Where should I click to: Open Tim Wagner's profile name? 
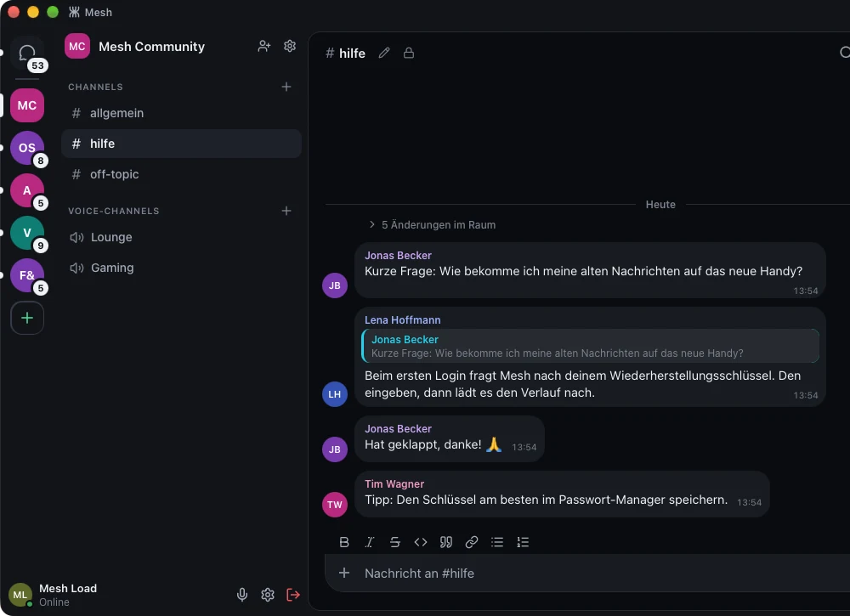tap(394, 483)
